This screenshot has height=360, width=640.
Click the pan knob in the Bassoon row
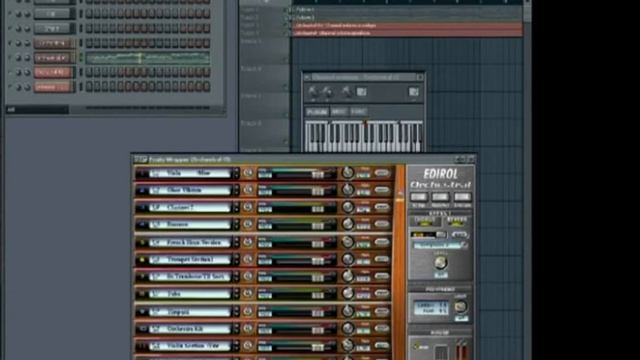[348, 224]
